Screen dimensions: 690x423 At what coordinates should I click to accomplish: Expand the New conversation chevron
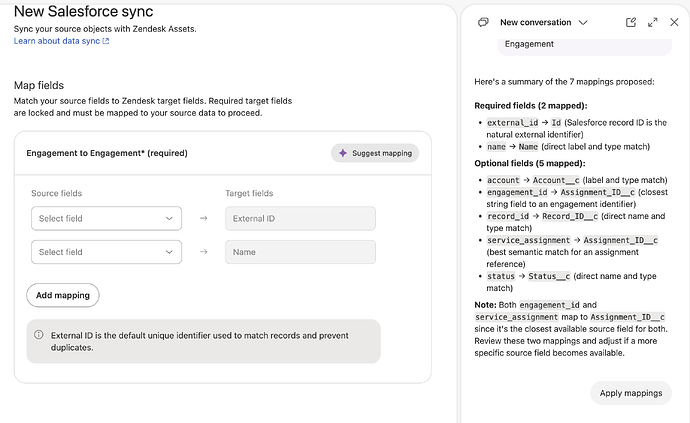coord(583,22)
